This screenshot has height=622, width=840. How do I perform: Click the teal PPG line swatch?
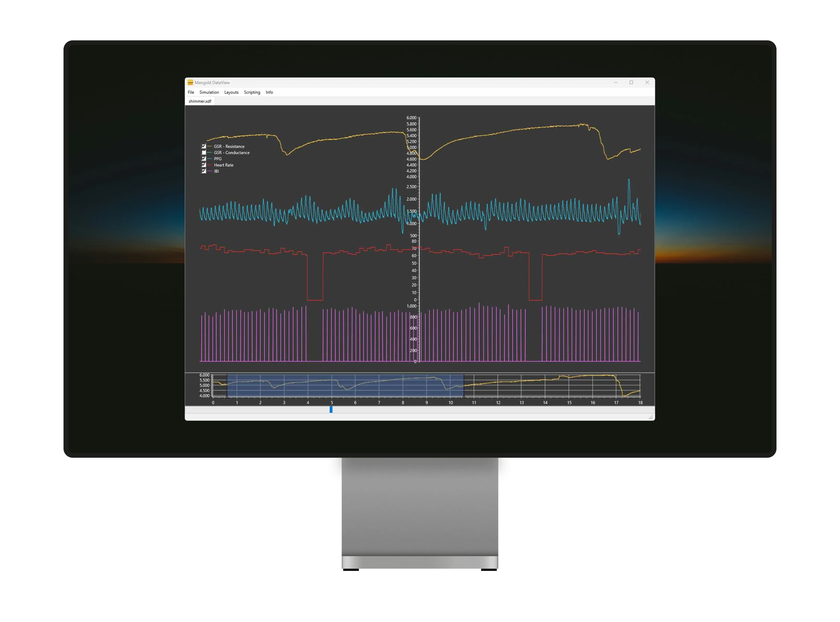pyautogui.click(x=209, y=159)
